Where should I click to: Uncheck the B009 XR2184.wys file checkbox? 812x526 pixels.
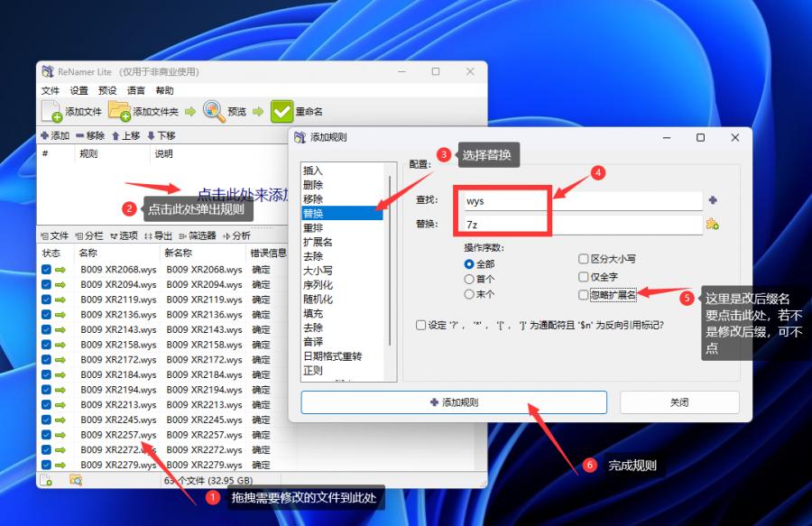(46, 374)
